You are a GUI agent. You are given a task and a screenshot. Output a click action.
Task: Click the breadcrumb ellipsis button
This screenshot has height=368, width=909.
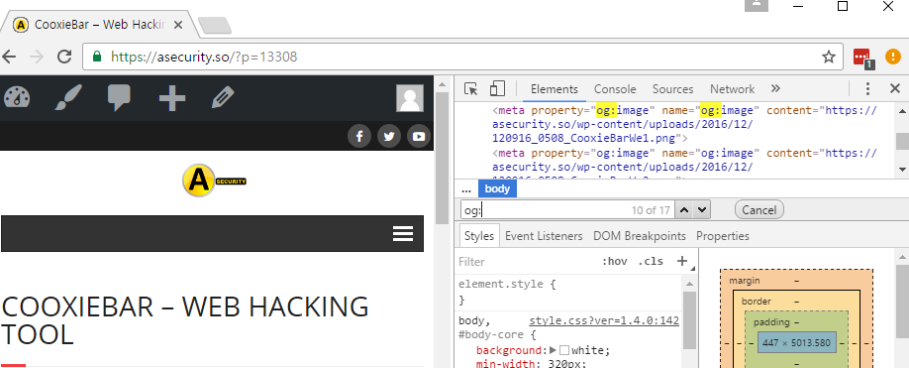(x=466, y=190)
